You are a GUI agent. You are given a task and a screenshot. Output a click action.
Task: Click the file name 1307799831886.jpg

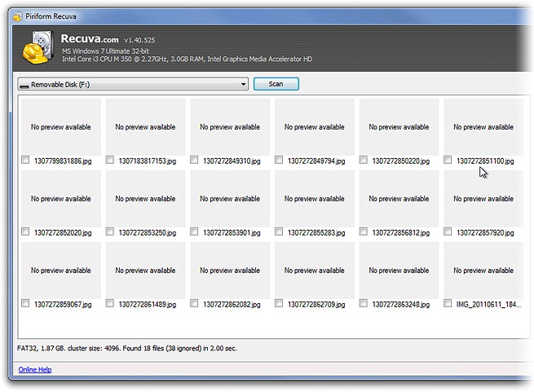[63, 161]
